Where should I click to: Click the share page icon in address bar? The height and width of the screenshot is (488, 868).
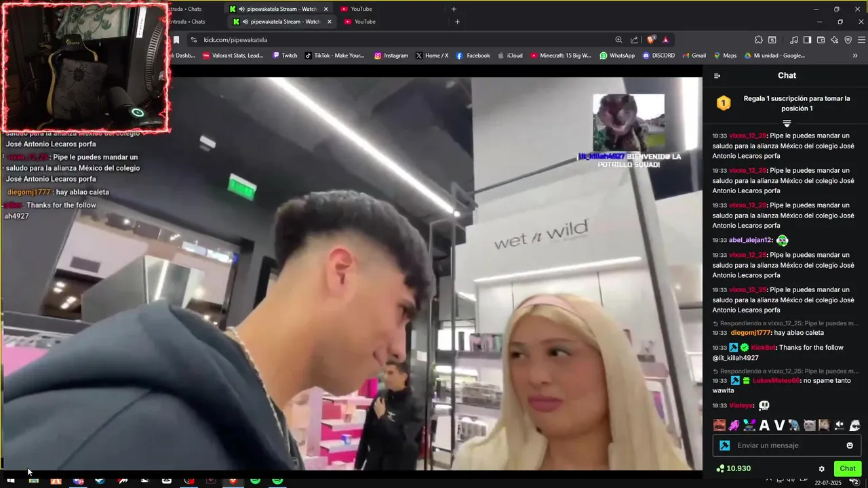634,40
